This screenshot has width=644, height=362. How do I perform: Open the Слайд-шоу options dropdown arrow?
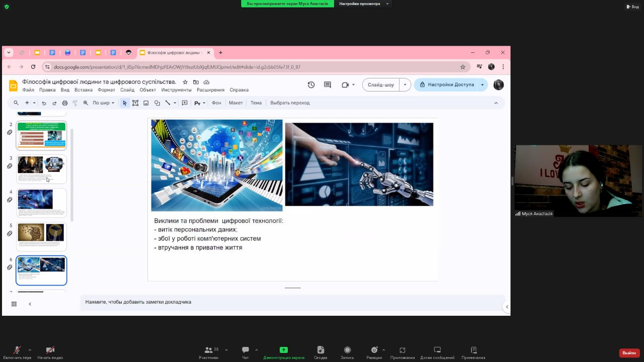(405, 85)
